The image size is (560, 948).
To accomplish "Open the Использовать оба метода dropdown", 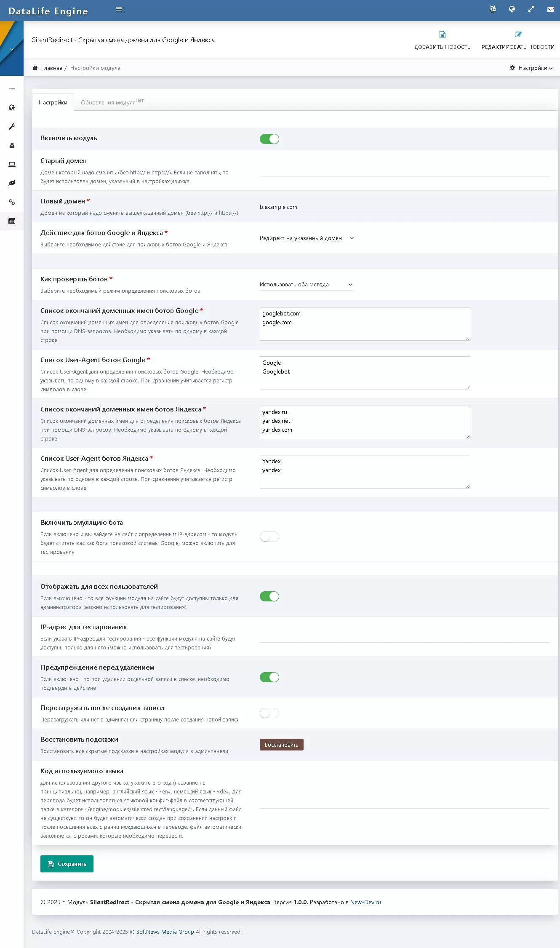I will click(307, 285).
